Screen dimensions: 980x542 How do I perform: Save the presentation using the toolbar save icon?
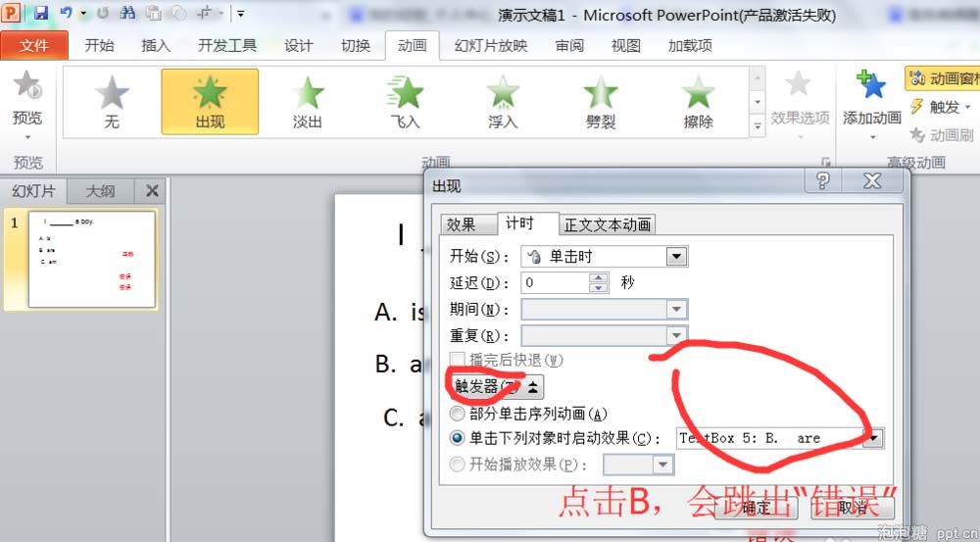(x=41, y=14)
